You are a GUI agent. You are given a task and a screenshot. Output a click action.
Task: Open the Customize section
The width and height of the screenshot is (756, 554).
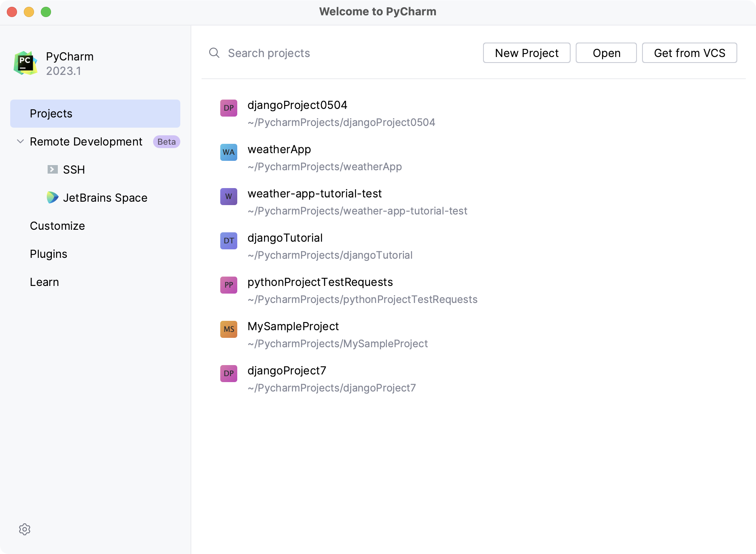pyautogui.click(x=57, y=226)
